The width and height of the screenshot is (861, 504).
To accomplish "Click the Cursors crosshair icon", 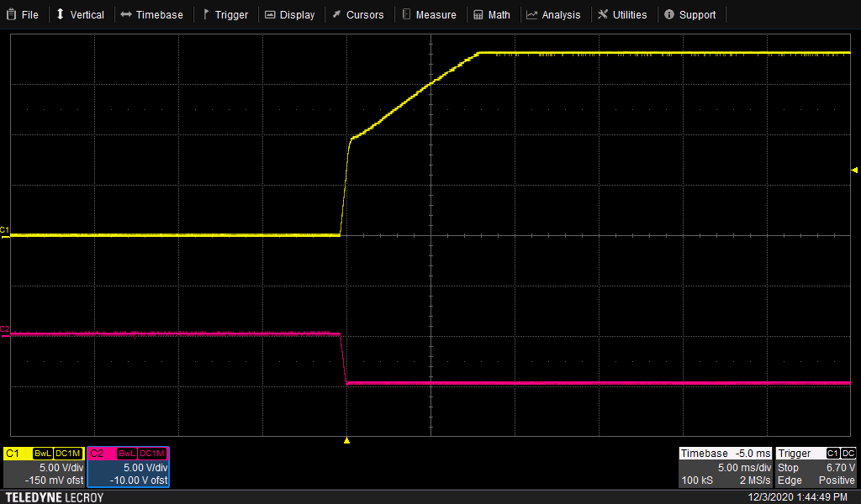I will pyautogui.click(x=336, y=14).
